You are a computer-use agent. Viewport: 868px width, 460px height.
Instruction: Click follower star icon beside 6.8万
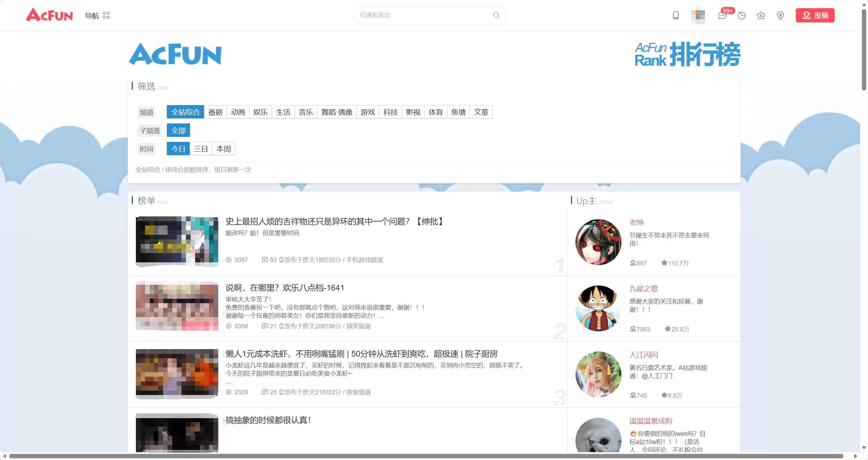click(x=664, y=395)
